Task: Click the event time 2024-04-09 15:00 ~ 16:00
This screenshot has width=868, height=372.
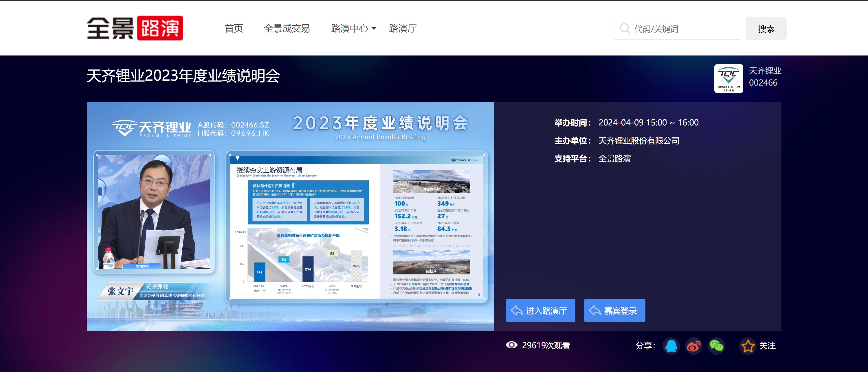Action: 648,123
